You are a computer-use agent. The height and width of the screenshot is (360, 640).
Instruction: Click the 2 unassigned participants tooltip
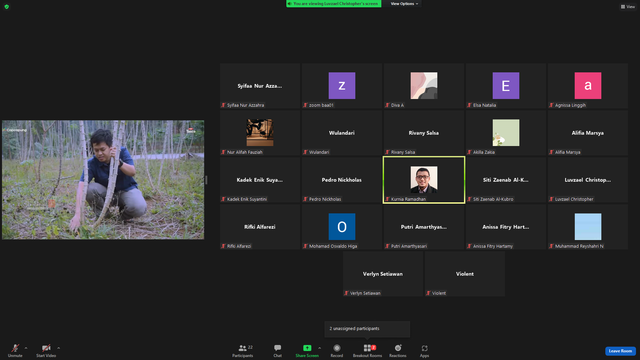tap(367, 329)
